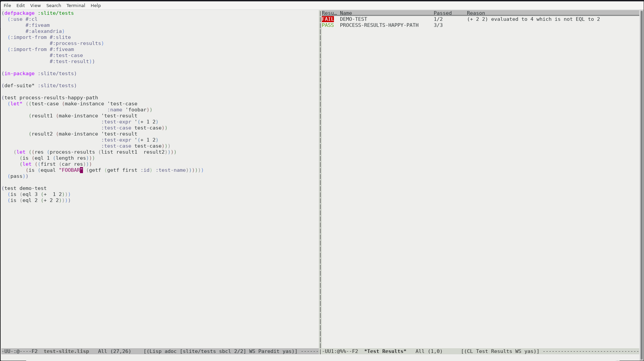644x361 pixels.
Task: Open the Terminal menu
Action: coord(76,5)
